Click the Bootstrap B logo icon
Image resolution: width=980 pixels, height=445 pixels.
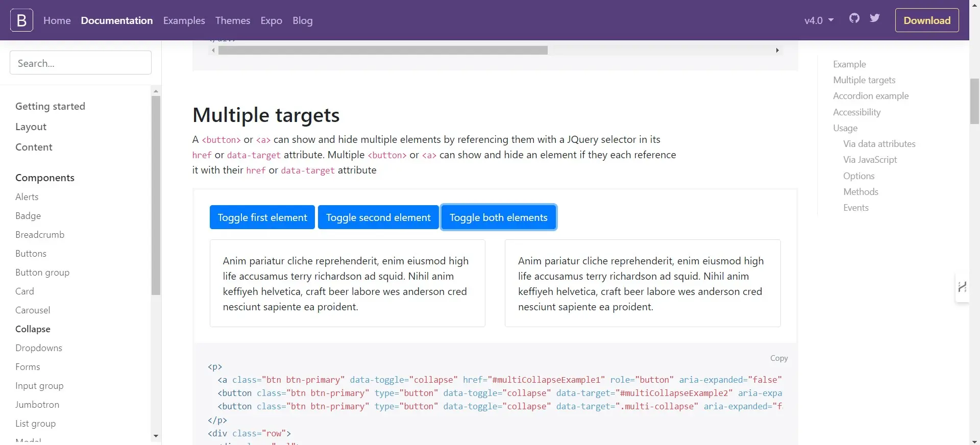click(x=21, y=20)
